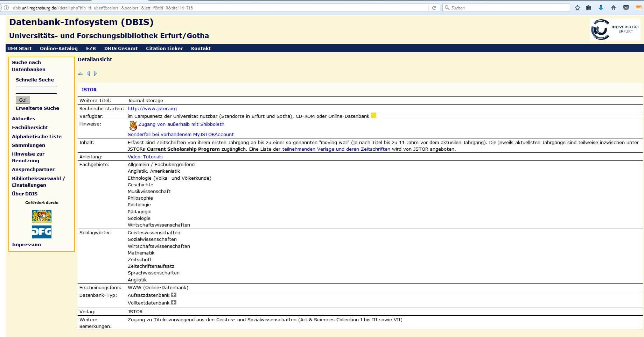Open Erweiterte Suche link
This screenshot has height=337, width=644.
point(37,108)
